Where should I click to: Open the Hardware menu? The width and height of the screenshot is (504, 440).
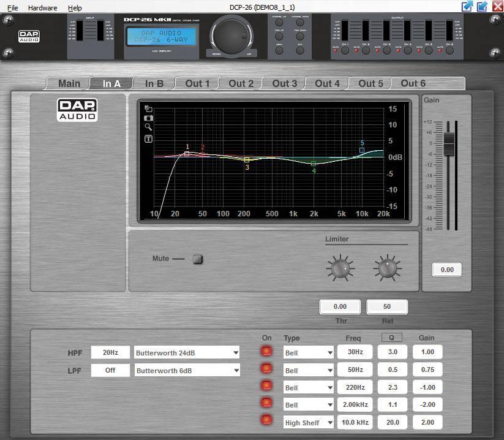coord(42,8)
